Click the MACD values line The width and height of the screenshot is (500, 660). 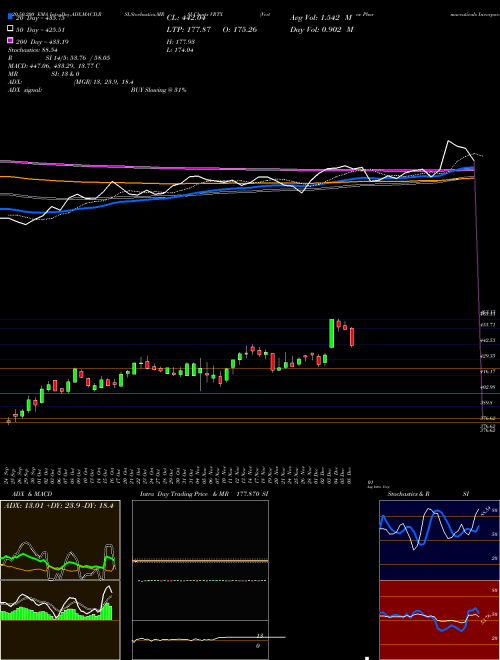(54, 66)
